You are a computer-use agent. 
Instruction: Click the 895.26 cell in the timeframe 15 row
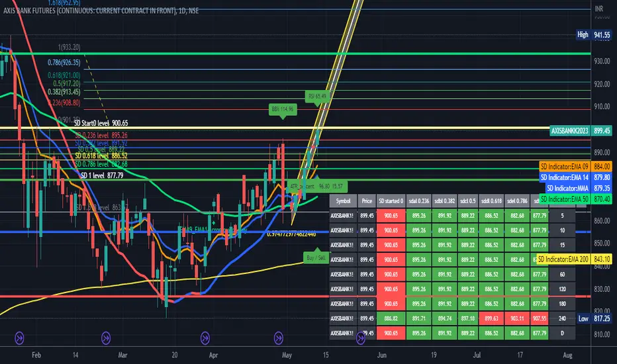pos(418,245)
